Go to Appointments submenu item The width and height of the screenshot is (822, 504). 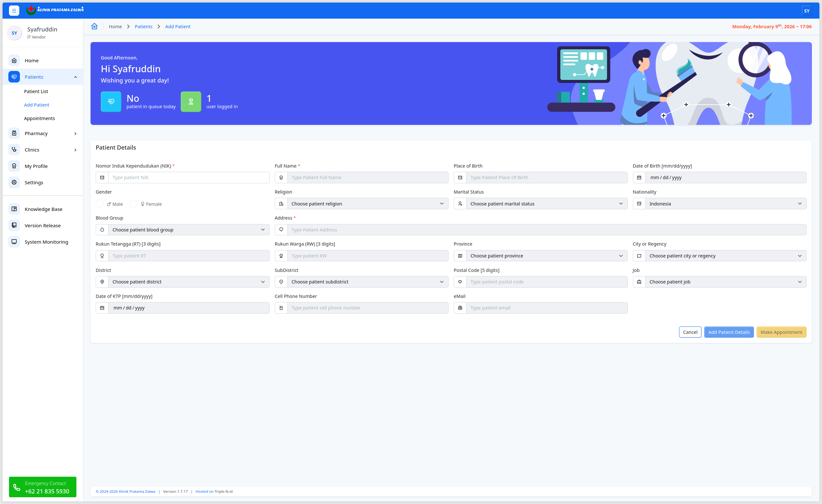(39, 118)
